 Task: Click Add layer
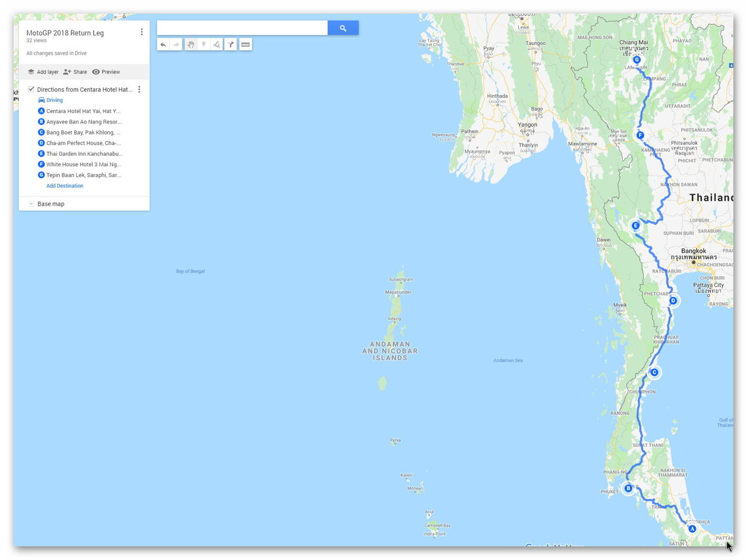coord(43,72)
